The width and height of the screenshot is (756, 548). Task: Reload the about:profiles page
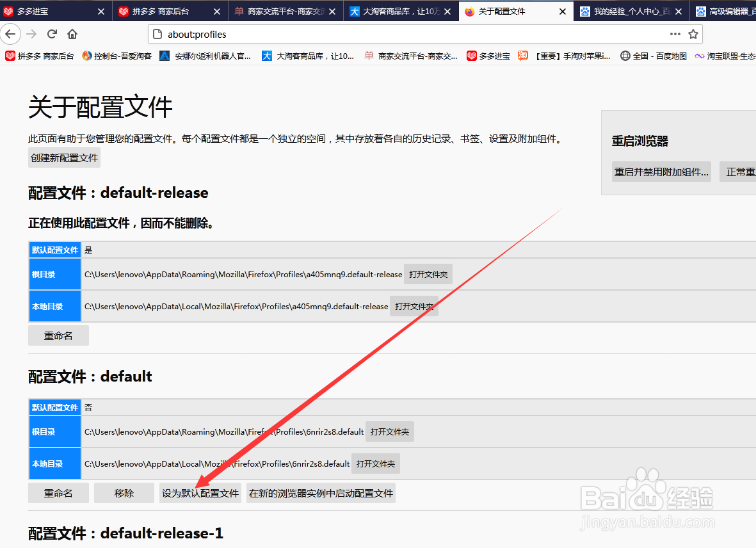click(x=52, y=34)
